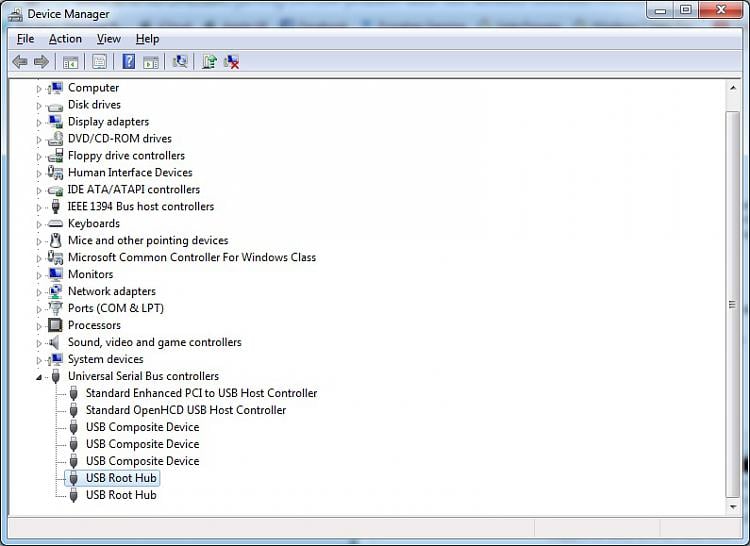Expand the Processors node arrow

[39, 326]
